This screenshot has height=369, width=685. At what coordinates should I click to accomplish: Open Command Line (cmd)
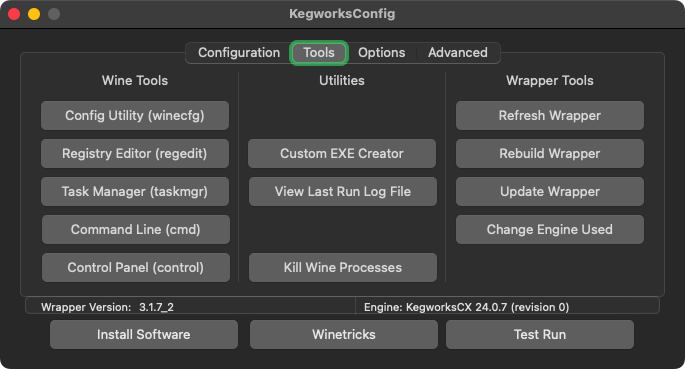point(136,230)
